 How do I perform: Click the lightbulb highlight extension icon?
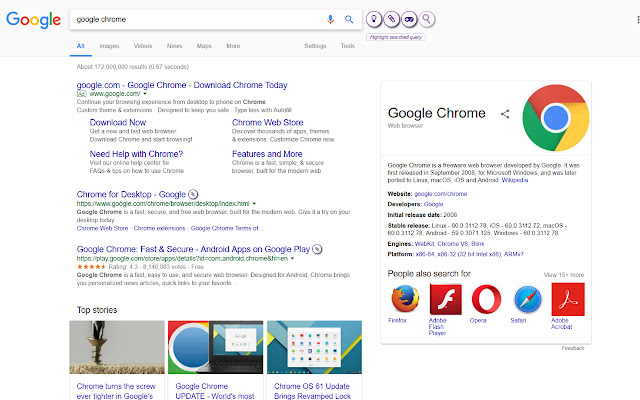pos(374,19)
